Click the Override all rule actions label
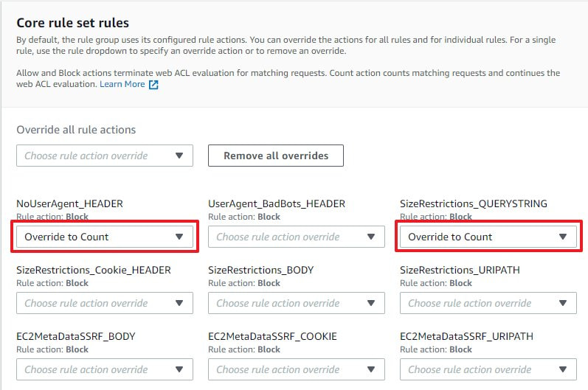This screenshot has width=588, height=390. click(x=76, y=130)
